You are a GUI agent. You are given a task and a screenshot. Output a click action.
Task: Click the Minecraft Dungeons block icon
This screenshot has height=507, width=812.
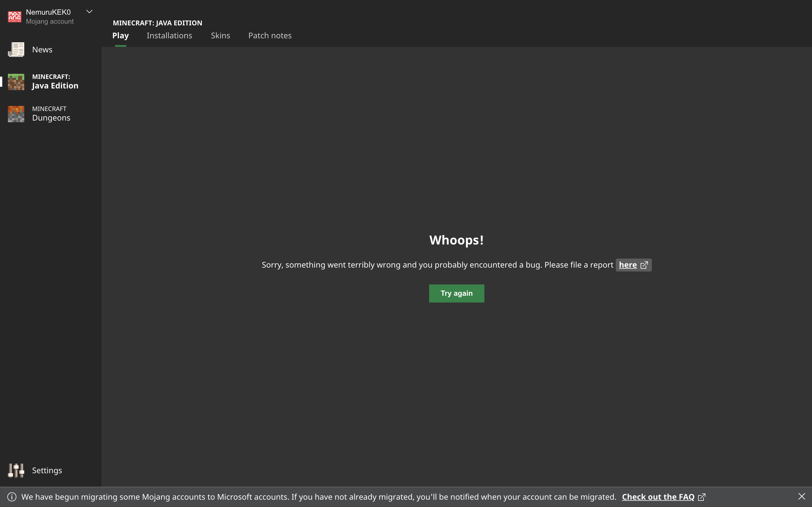coord(16,114)
